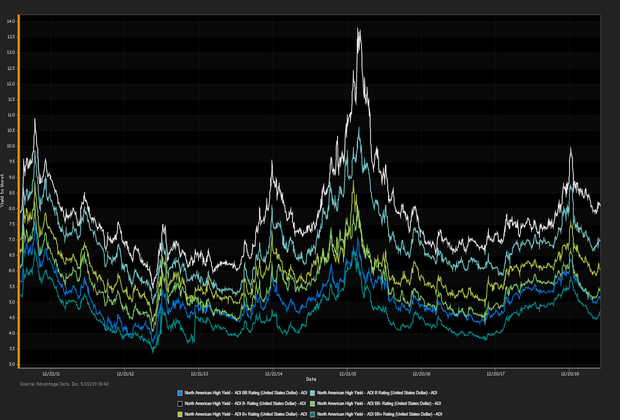Click the Date x-axis title
This screenshot has width=620, height=420.
pyautogui.click(x=311, y=379)
